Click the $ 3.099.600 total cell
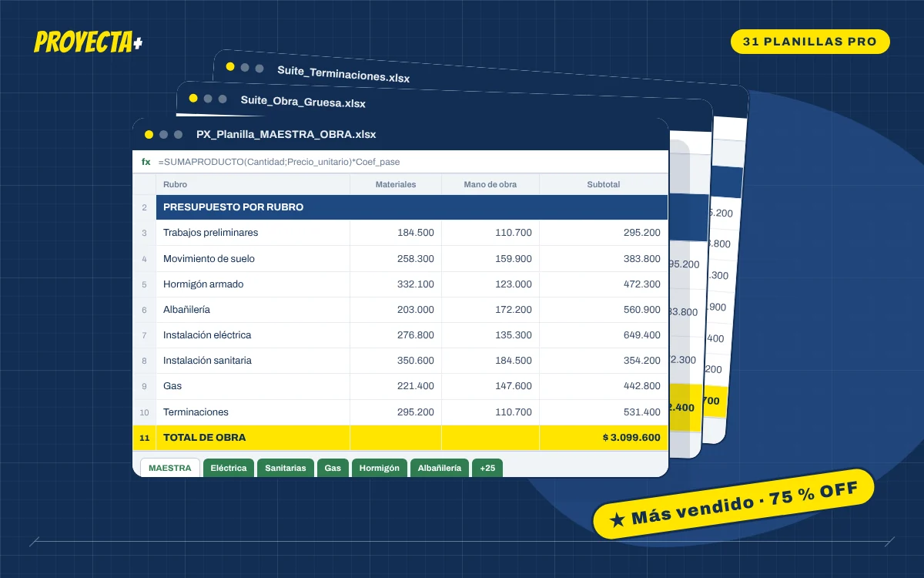The image size is (924, 578). tap(604, 437)
